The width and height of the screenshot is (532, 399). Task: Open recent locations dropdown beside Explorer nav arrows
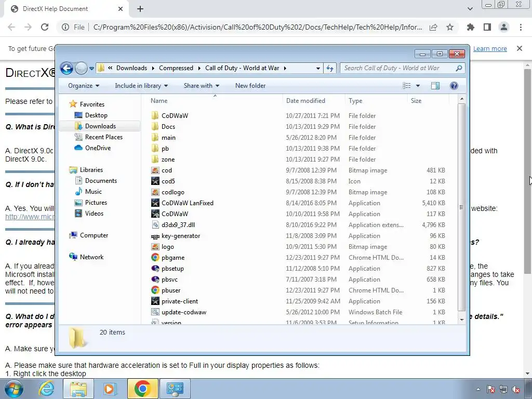91,69
